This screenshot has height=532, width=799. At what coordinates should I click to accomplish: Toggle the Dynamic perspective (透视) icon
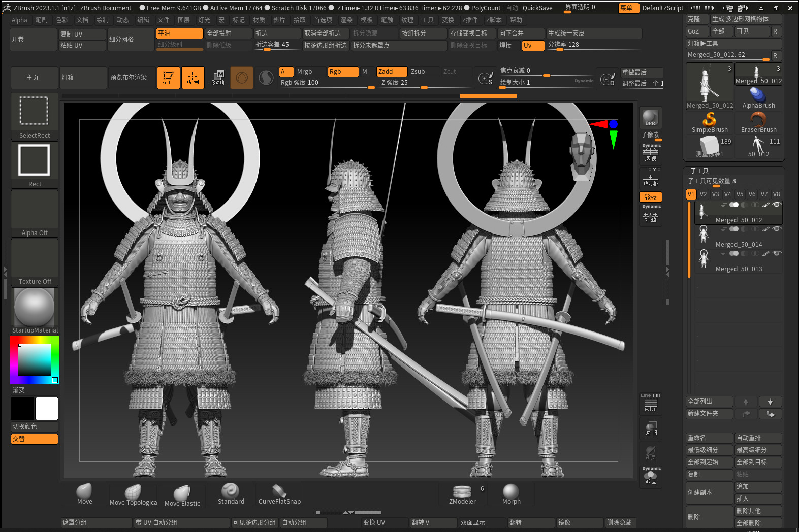pos(651,152)
